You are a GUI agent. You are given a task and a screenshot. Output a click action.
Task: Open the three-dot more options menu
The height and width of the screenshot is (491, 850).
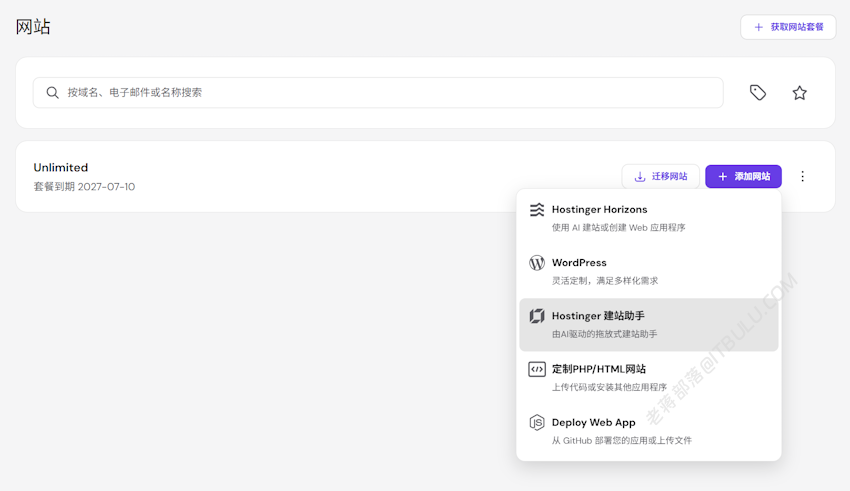(802, 176)
